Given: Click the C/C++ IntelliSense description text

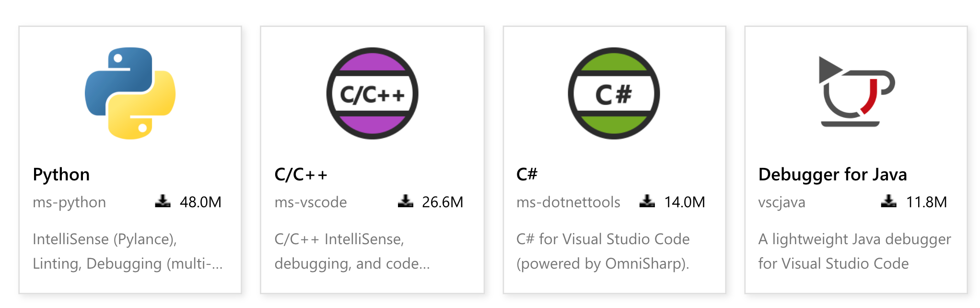Looking at the screenshot, I should (352, 251).
